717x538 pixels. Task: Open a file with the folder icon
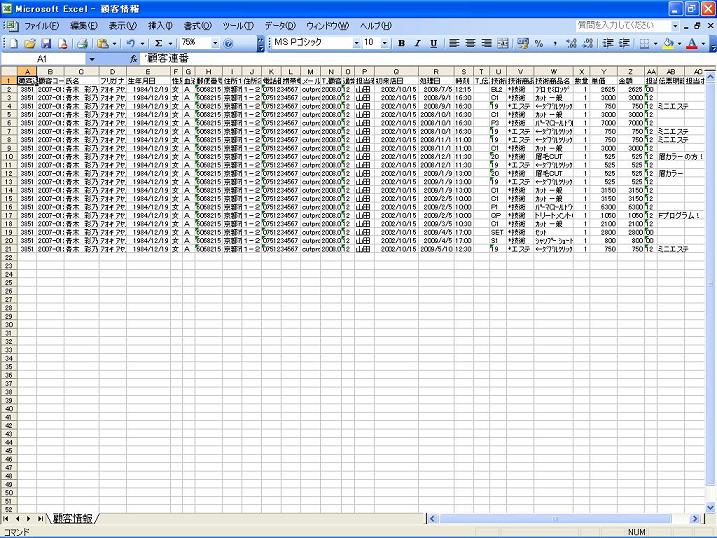(x=30, y=43)
